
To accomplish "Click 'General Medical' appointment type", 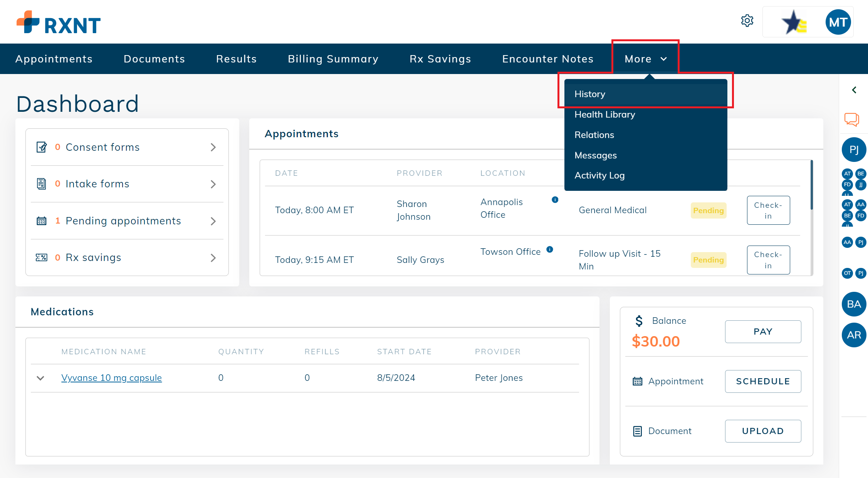I will coord(613,210).
